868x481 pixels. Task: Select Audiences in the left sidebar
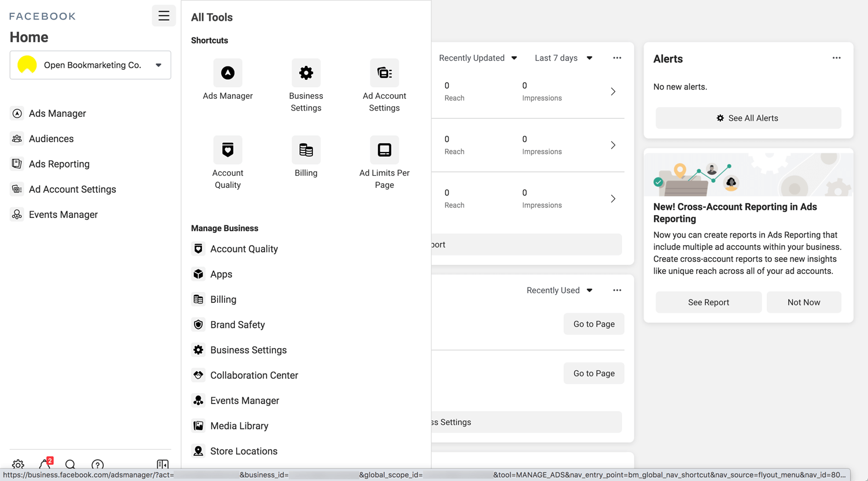point(51,139)
